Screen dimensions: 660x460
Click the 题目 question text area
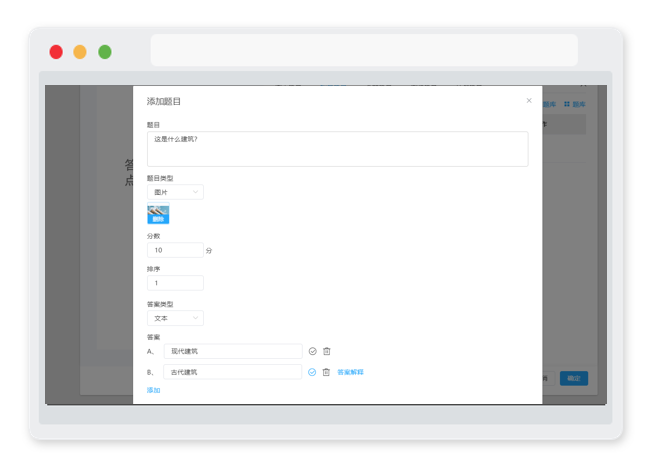pos(338,149)
